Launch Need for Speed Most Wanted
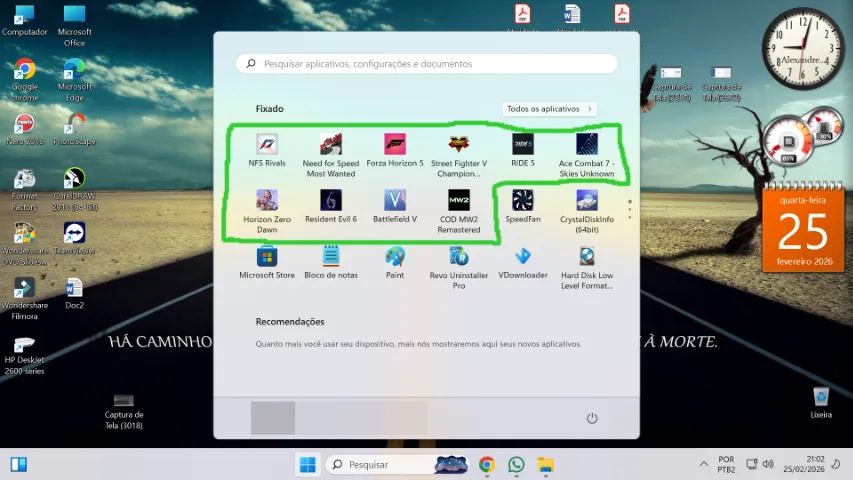Screen dimensions: 853x480 click(x=331, y=155)
